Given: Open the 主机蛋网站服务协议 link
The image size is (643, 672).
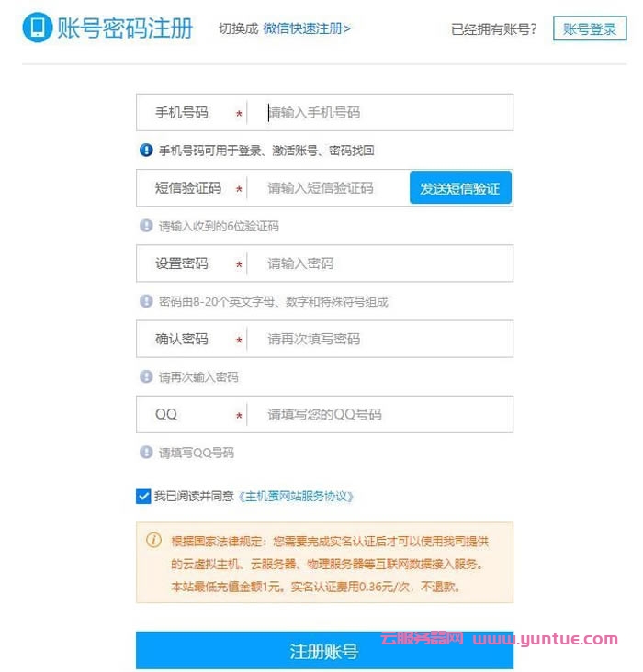Looking at the screenshot, I should tap(296, 497).
